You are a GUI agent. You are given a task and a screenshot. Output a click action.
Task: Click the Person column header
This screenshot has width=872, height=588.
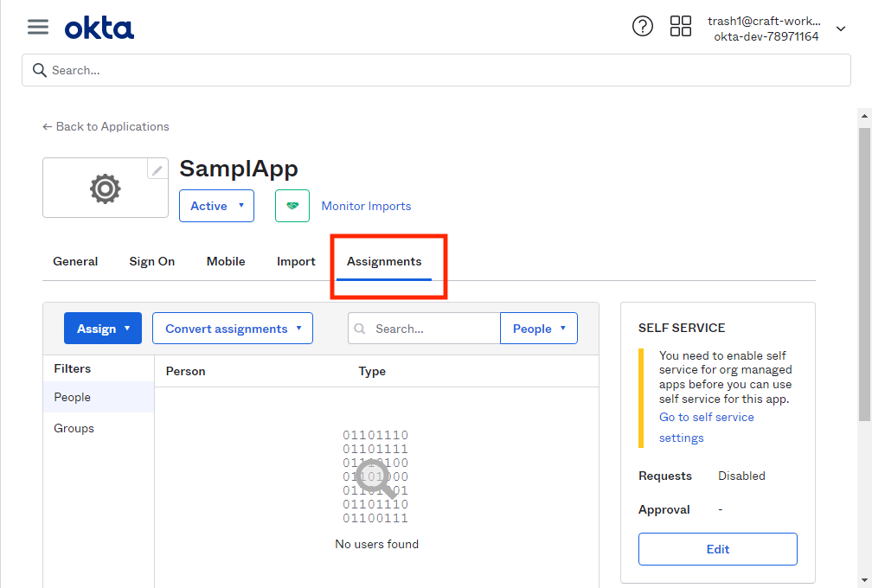click(185, 371)
